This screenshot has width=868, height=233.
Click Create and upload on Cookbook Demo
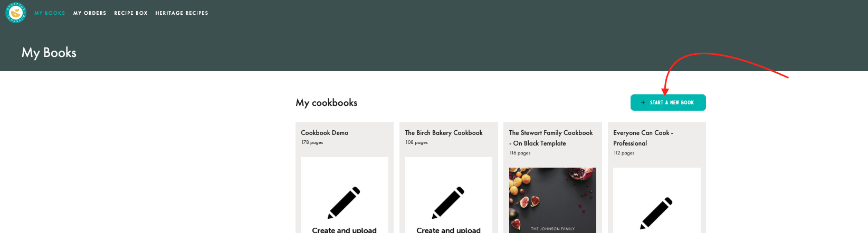pyautogui.click(x=344, y=230)
